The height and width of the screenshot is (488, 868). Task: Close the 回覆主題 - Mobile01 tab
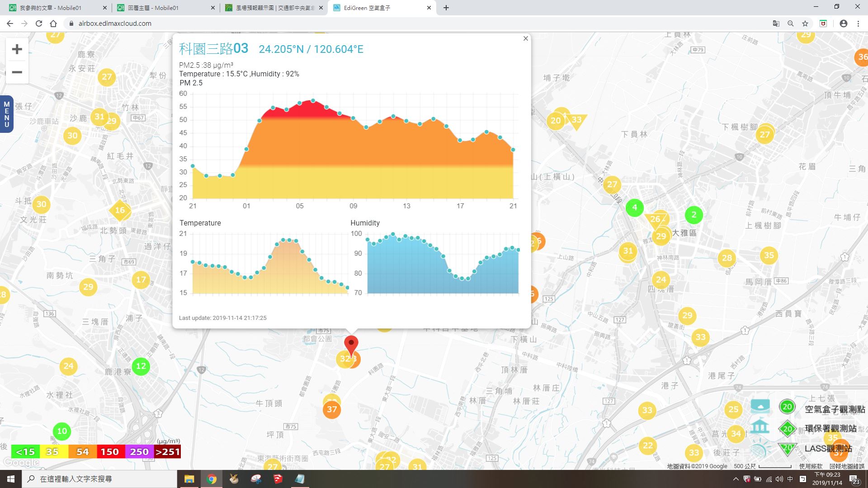pyautogui.click(x=213, y=8)
